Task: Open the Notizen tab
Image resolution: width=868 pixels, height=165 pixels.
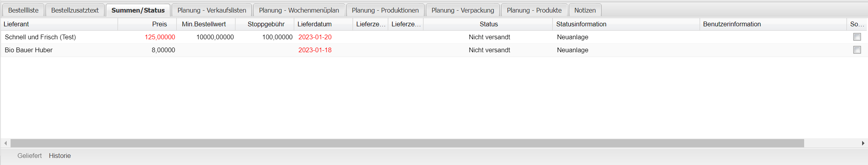Action: coord(585,10)
